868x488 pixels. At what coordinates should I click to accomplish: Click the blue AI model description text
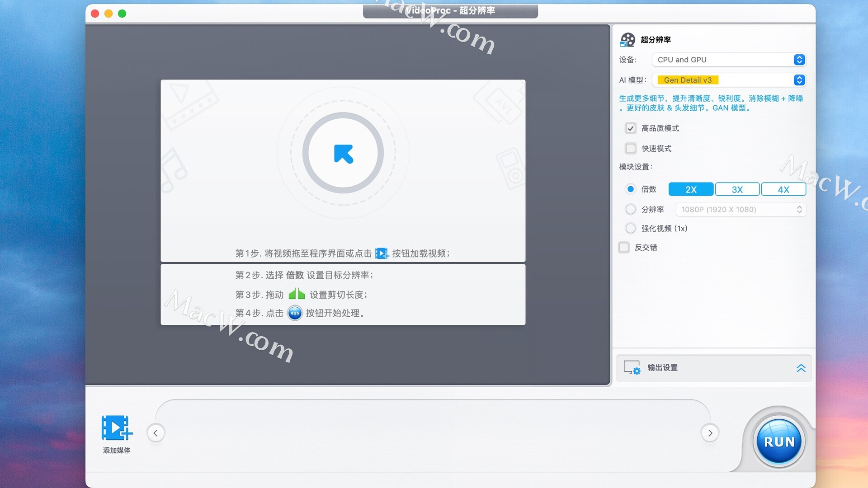tap(711, 103)
